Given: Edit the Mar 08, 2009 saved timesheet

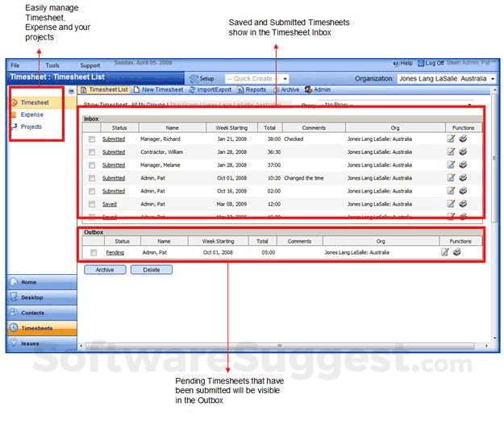Looking at the screenshot, I should click(x=451, y=204).
